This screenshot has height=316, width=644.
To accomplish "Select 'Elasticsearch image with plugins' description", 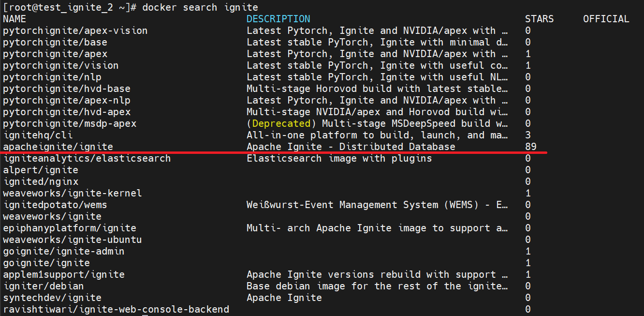I will [x=339, y=158].
